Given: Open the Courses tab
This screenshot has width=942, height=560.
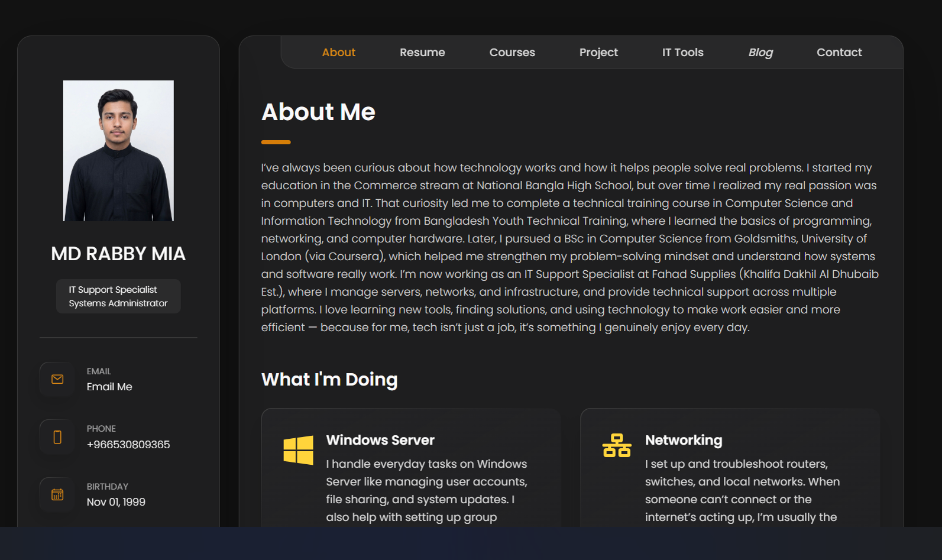Looking at the screenshot, I should click(x=512, y=53).
